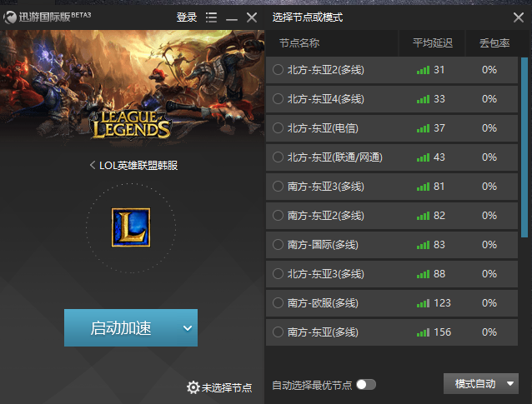Click signal bars icon for latency 37
The image size is (532, 404).
[423, 128]
